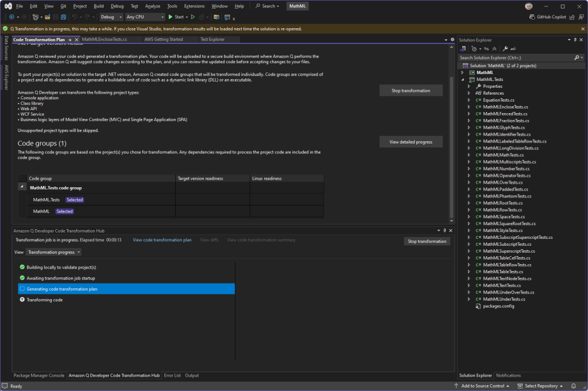This screenshot has width=588, height=391.
Task: Switch to the Test Explorer tab
Action: tap(212, 40)
